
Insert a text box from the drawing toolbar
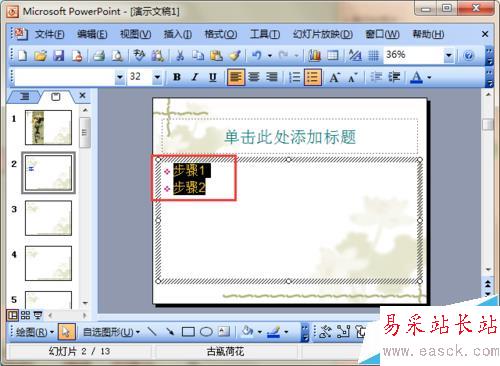pos(224,332)
